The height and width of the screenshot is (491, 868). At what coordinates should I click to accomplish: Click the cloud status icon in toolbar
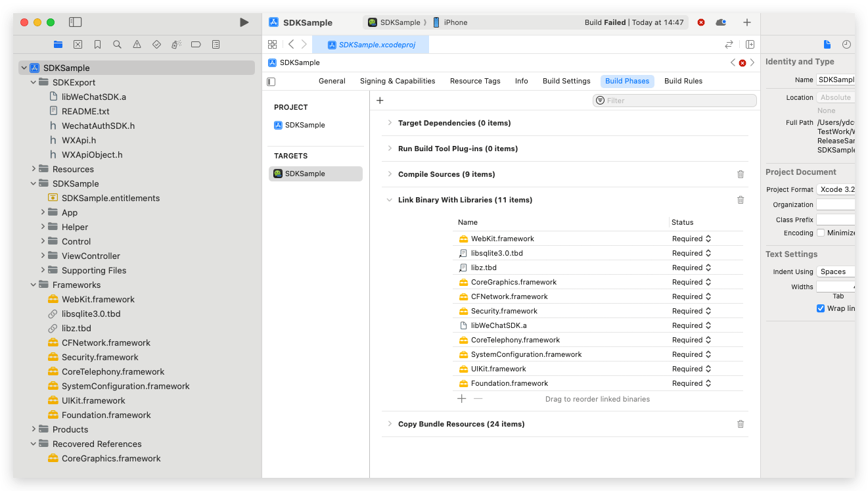[721, 22]
